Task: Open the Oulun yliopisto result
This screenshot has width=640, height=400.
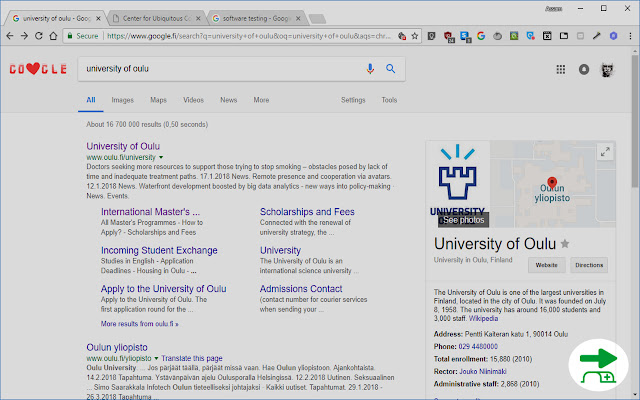Action: pyautogui.click(x=117, y=347)
